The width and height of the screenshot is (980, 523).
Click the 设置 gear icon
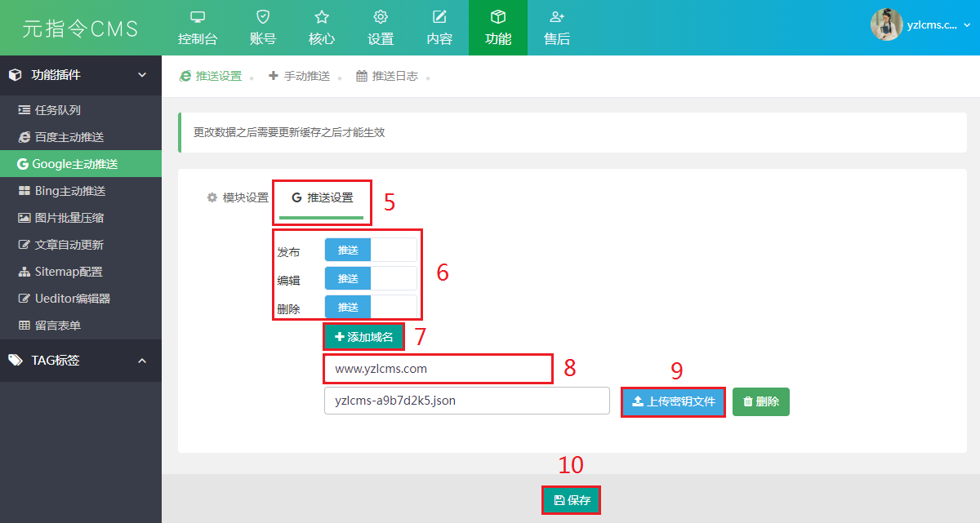coord(381,17)
